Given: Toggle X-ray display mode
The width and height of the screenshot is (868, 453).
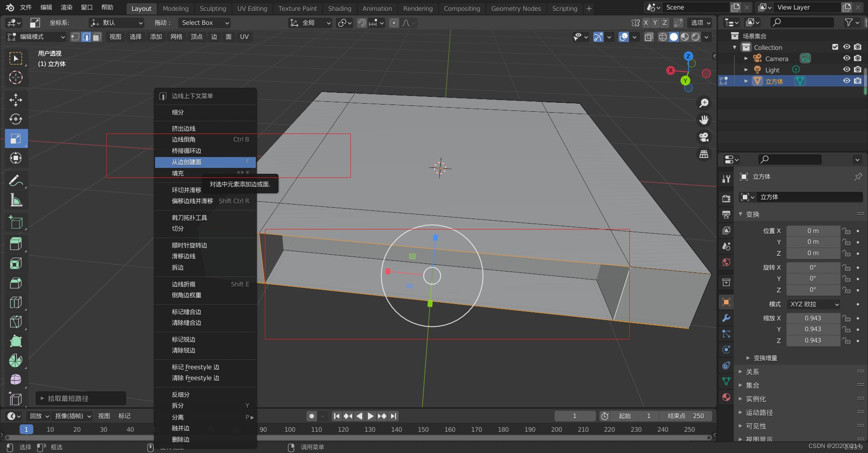Looking at the screenshot, I should [649, 37].
